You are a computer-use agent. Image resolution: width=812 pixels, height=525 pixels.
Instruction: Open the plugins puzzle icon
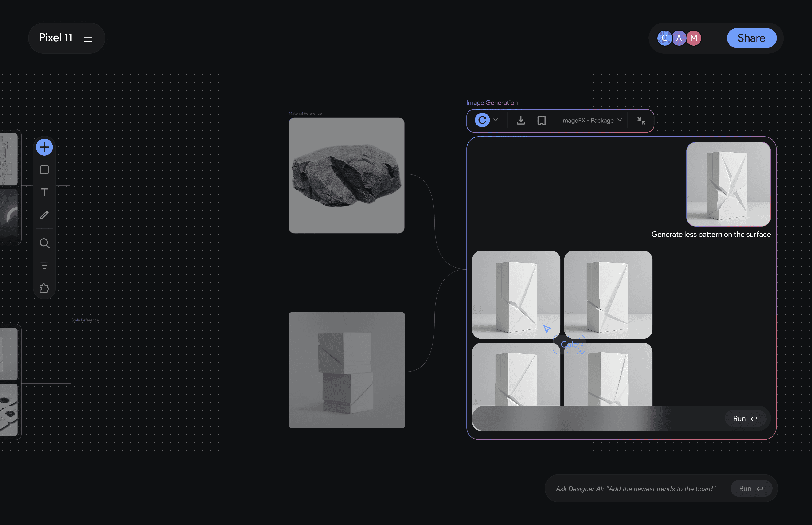point(44,288)
